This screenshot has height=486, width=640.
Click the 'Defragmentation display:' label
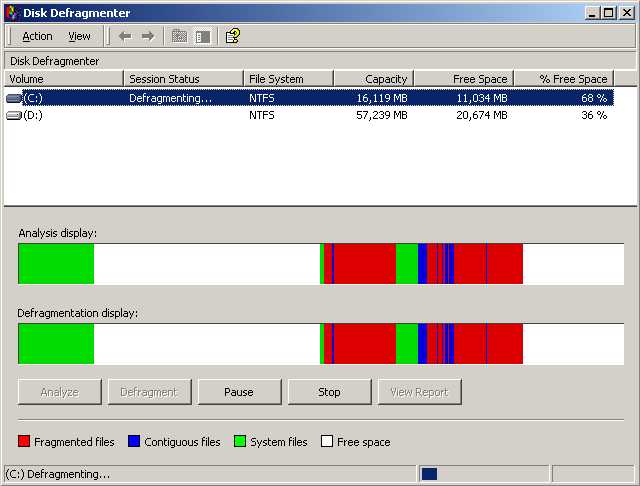(78, 313)
